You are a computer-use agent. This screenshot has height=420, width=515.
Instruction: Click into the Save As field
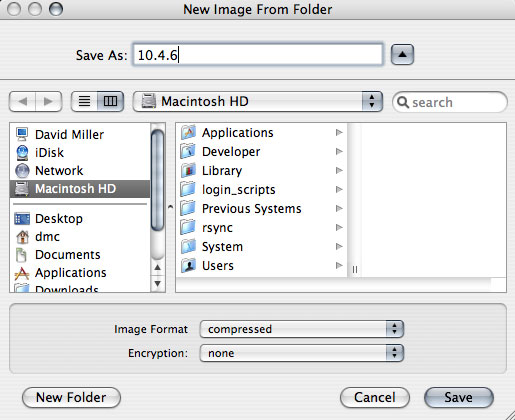258,55
